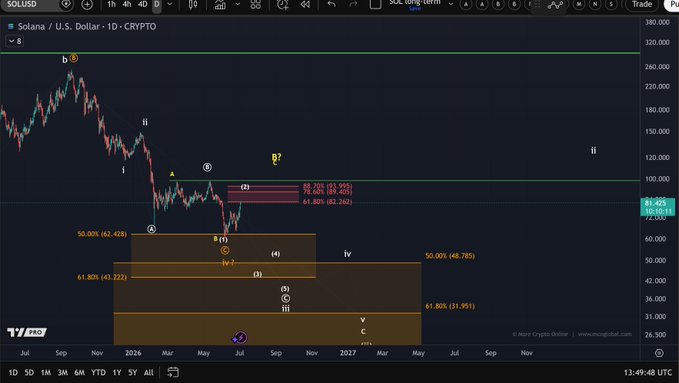Open the go-to-date calendar icon
This screenshot has height=383, width=679.
click(173, 372)
